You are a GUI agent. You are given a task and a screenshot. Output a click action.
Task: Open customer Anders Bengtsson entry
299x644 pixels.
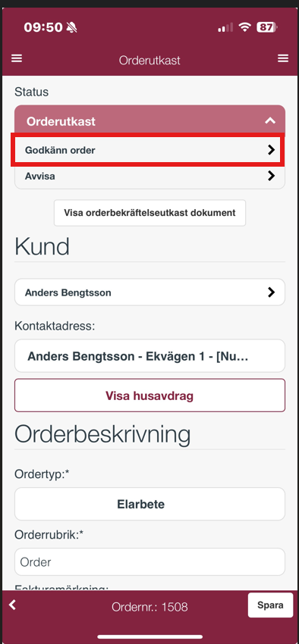click(x=149, y=292)
